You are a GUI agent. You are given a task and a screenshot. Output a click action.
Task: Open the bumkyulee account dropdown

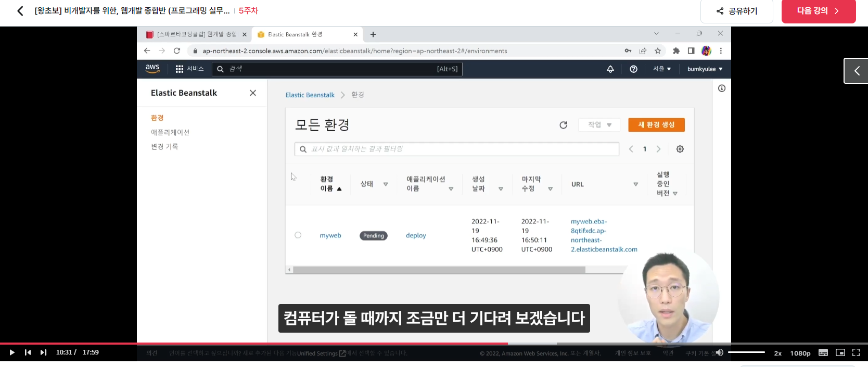click(705, 69)
